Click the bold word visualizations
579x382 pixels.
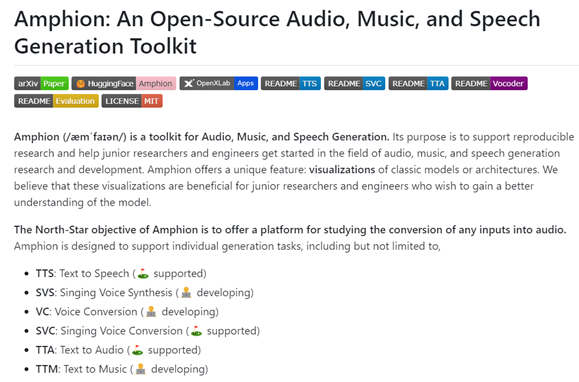342,170
